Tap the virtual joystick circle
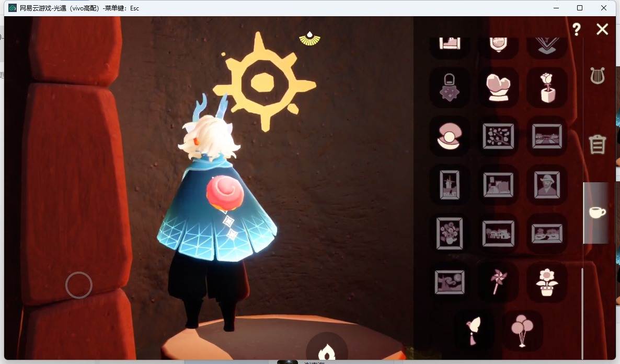Screen dimensions: 620x364 (x=79, y=285)
